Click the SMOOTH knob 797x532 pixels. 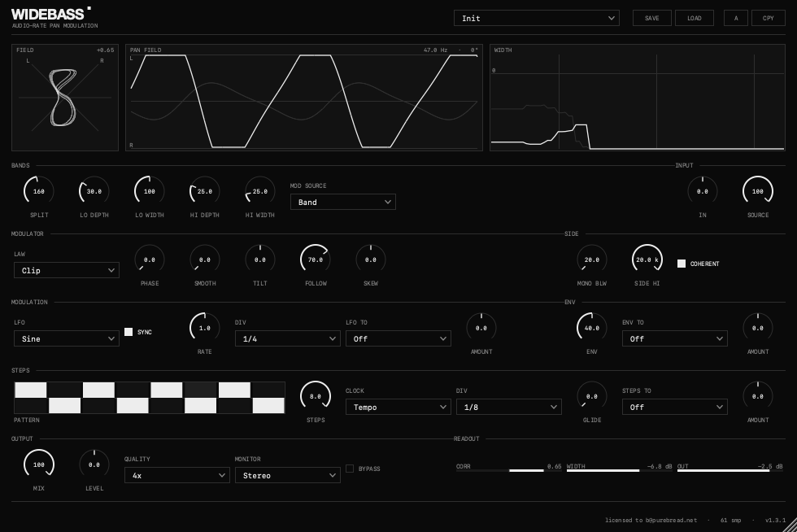tap(204, 259)
